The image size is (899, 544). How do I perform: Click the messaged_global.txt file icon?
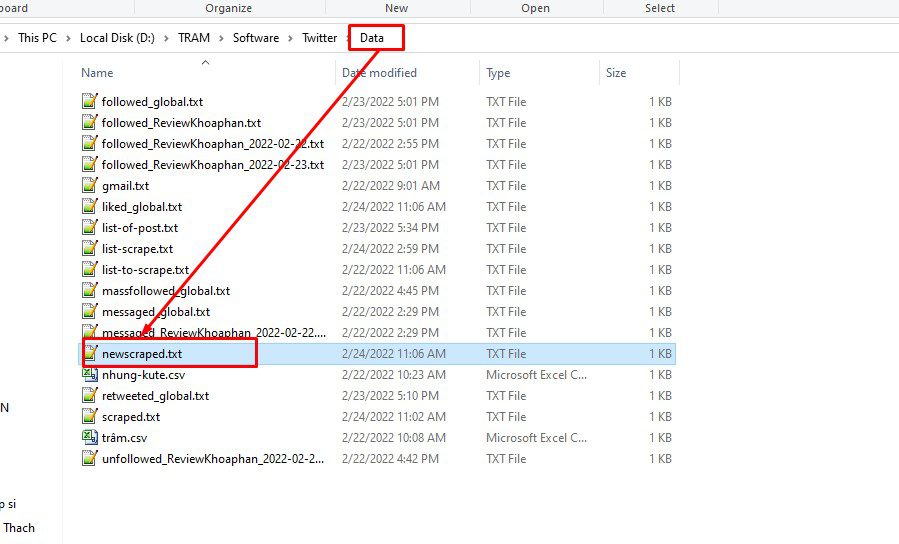click(x=89, y=312)
